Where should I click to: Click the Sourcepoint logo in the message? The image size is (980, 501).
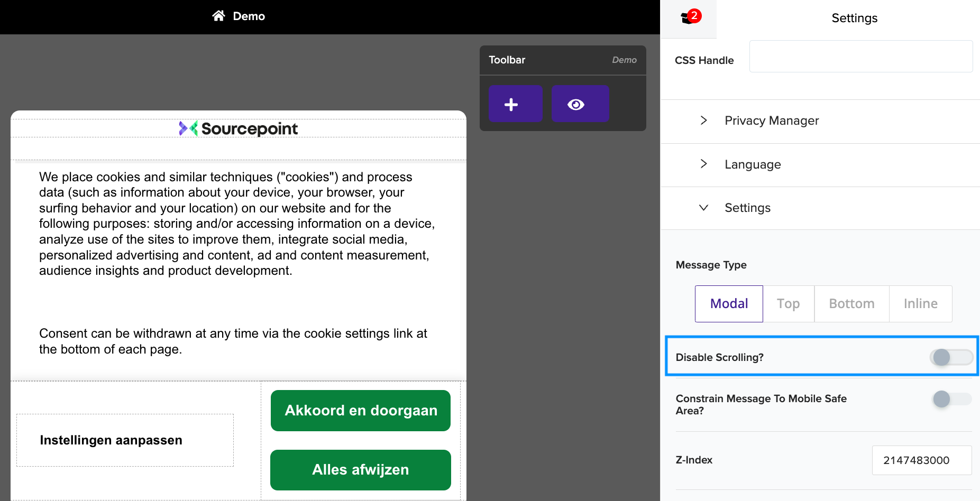[x=238, y=128]
